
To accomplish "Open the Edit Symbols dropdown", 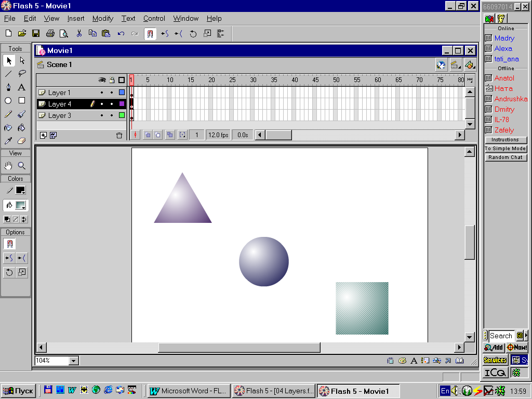I will click(470, 65).
